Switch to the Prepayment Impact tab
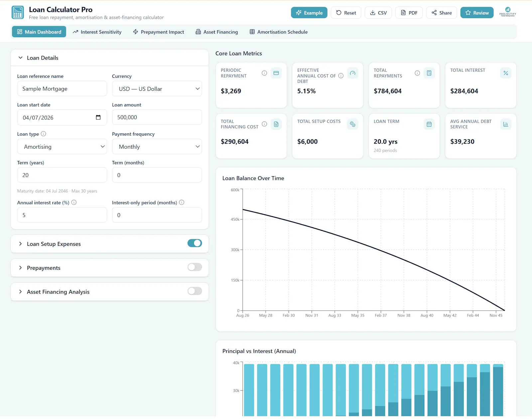This screenshot has width=532, height=419. 158,32
